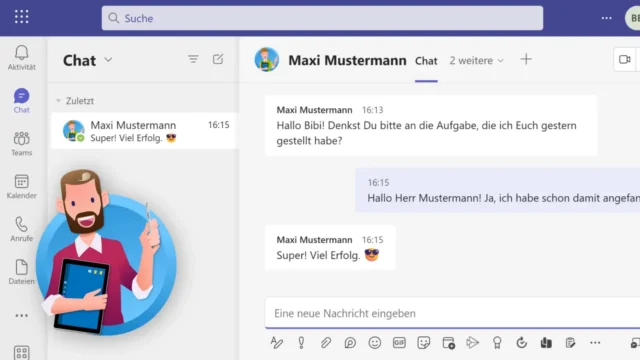640x360 pixels.
Task: Show more compose options ellipsis
Action: coord(595,342)
